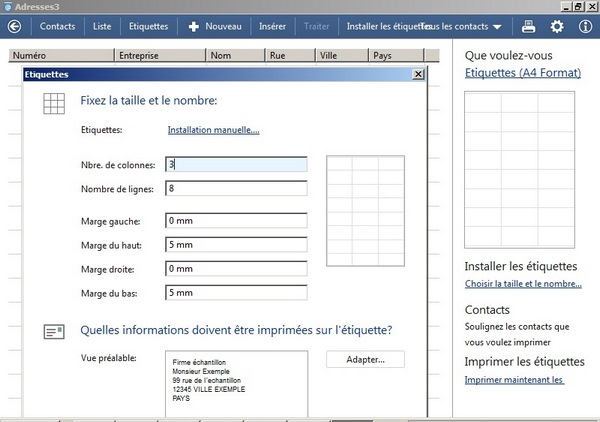Edit the Marge gauche field

coord(236,221)
